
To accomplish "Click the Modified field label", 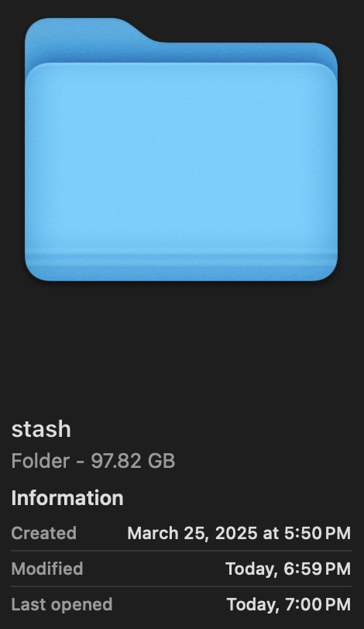I will 47,569.
